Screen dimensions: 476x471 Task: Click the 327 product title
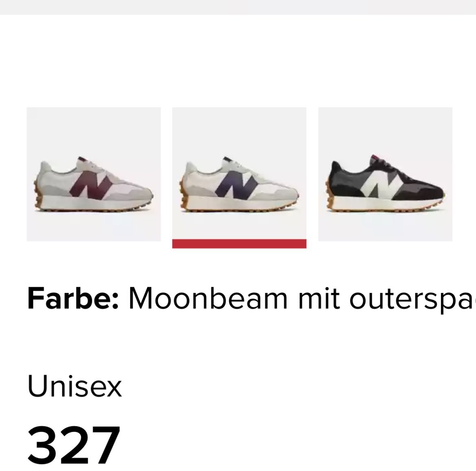74,445
